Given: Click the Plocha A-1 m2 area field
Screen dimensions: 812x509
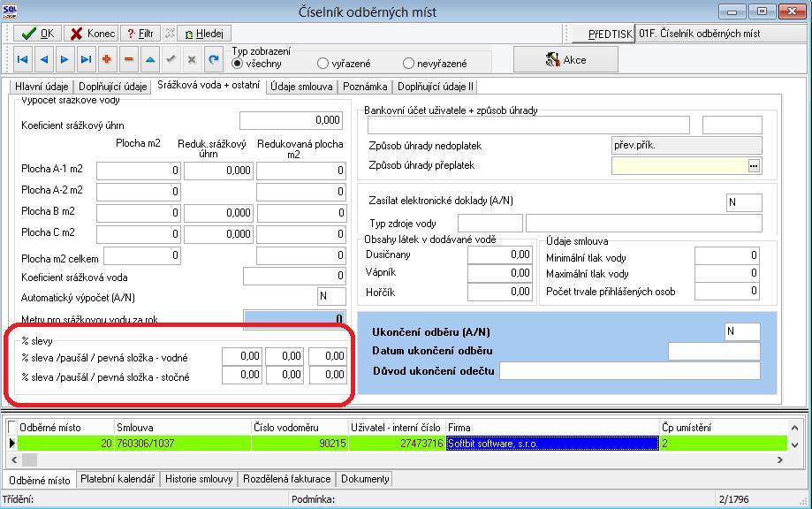Looking at the screenshot, I should point(138,171).
